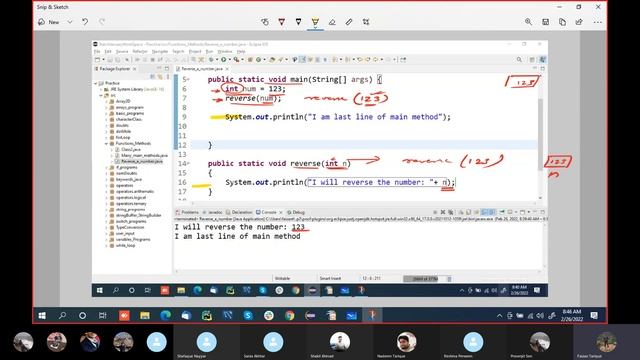
Task: Save the snip with the Save icon
Action: click(x=545, y=22)
